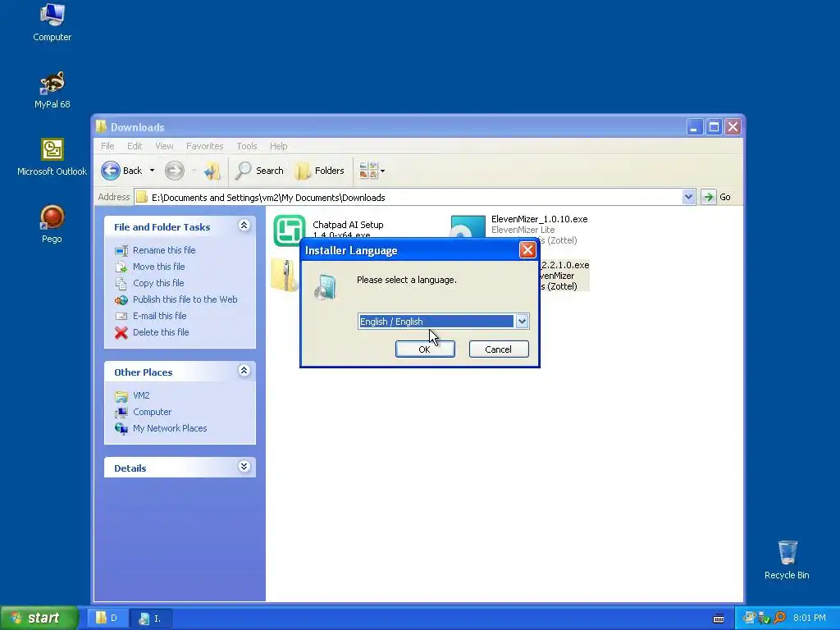Minimize the Downloads window
This screenshot has height=630, width=840.
click(694, 127)
